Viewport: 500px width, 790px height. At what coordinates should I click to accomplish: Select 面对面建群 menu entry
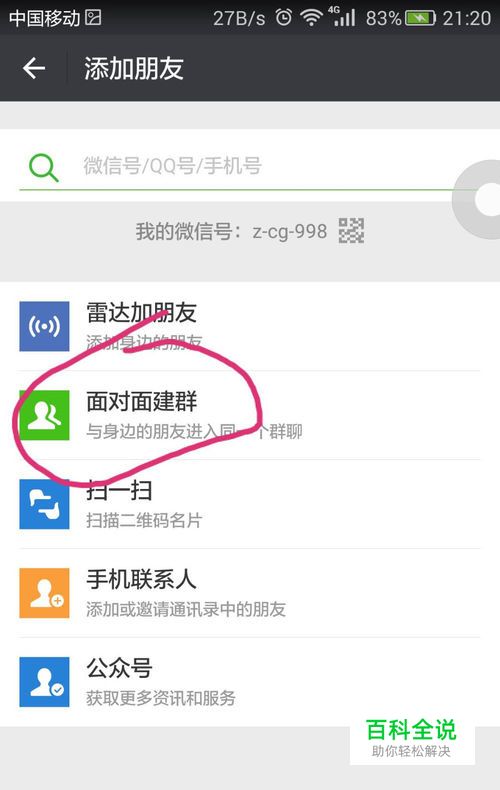(x=250, y=415)
